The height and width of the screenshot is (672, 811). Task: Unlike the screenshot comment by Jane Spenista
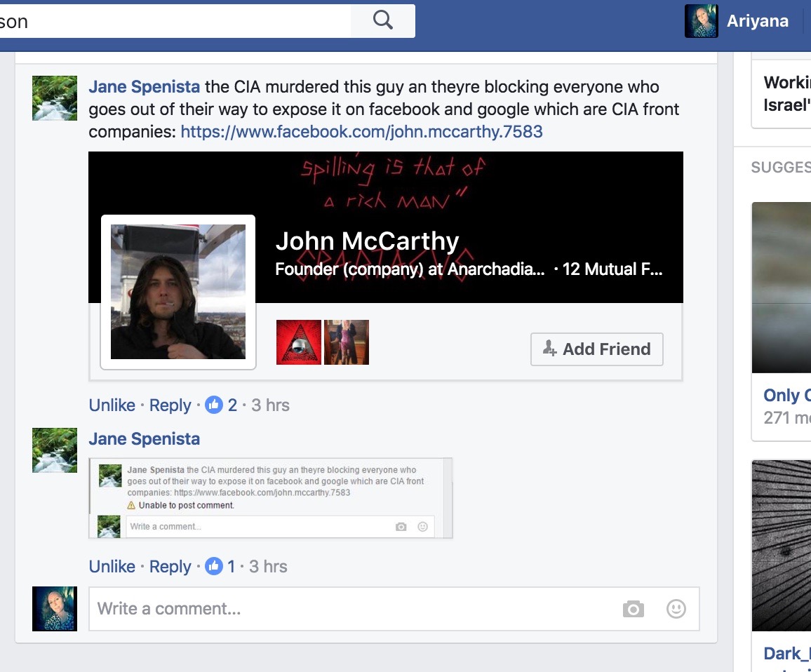point(112,567)
